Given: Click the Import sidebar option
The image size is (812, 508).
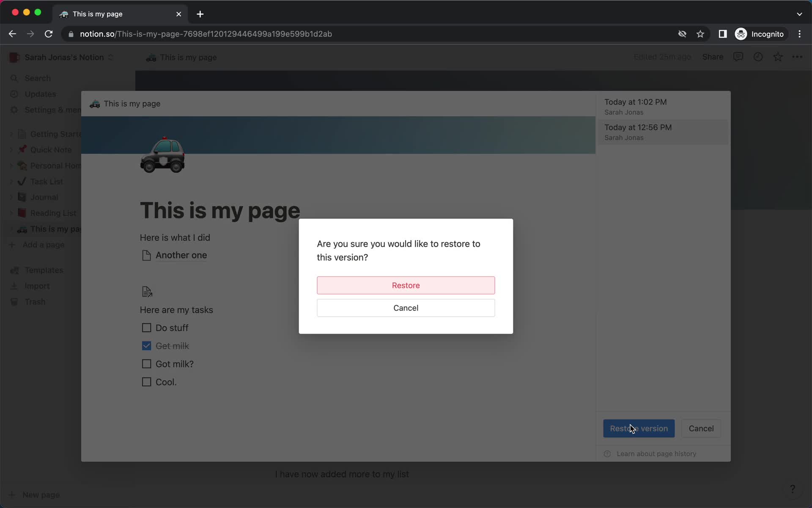Looking at the screenshot, I should (36, 286).
